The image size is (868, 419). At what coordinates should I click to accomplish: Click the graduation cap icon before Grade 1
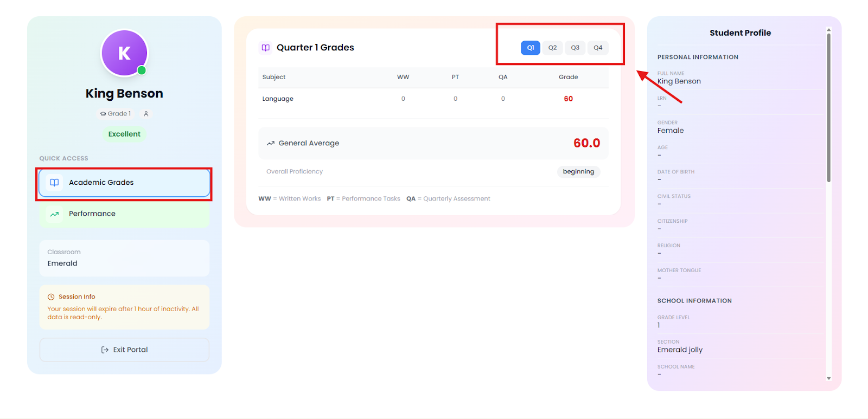(103, 114)
